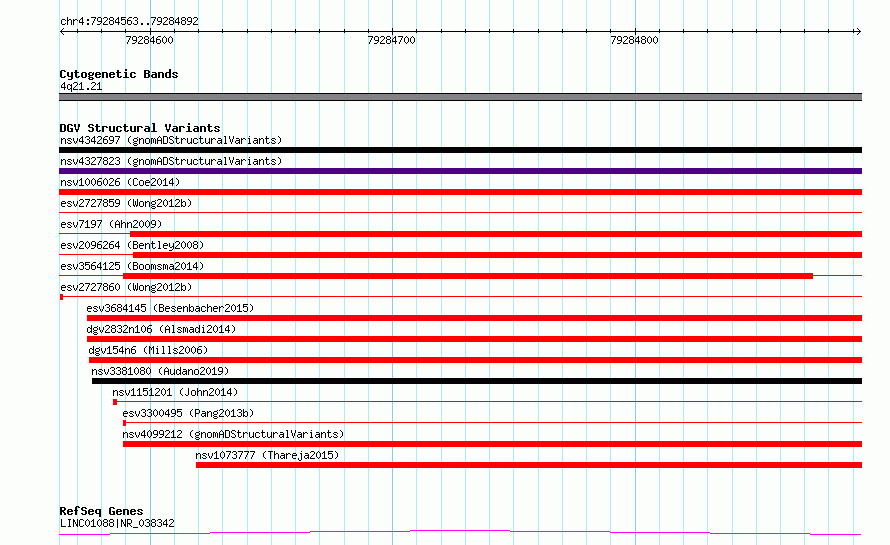Open gene LINC01088|NR_038342
The height and width of the screenshot is (545, 890).
click(117, 523)
